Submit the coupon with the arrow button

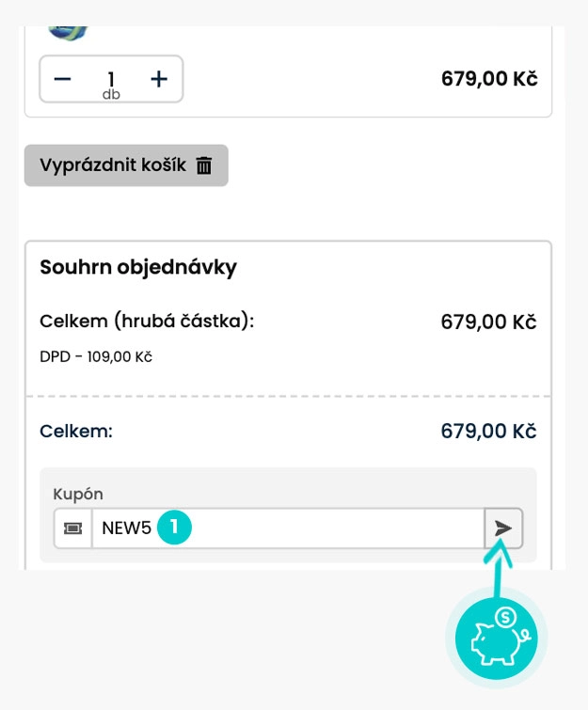(504, 529)
